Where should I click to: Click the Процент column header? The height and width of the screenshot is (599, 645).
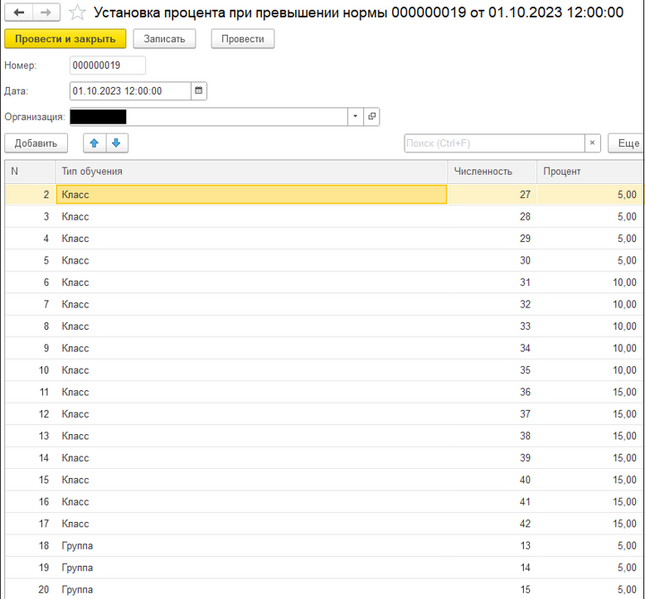coord(590,171)
